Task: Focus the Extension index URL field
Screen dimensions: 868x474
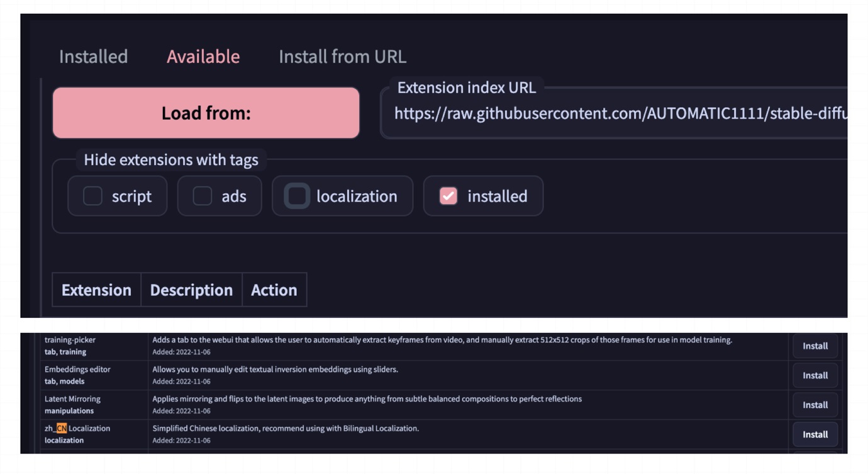Action: tap(616, 114)
